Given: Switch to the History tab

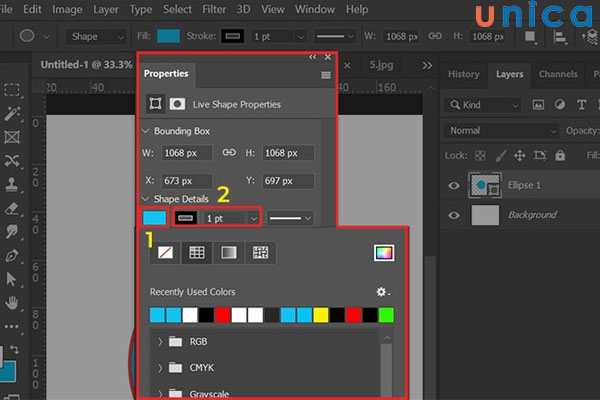Looking at the screenshot, I should click(464, 74).
